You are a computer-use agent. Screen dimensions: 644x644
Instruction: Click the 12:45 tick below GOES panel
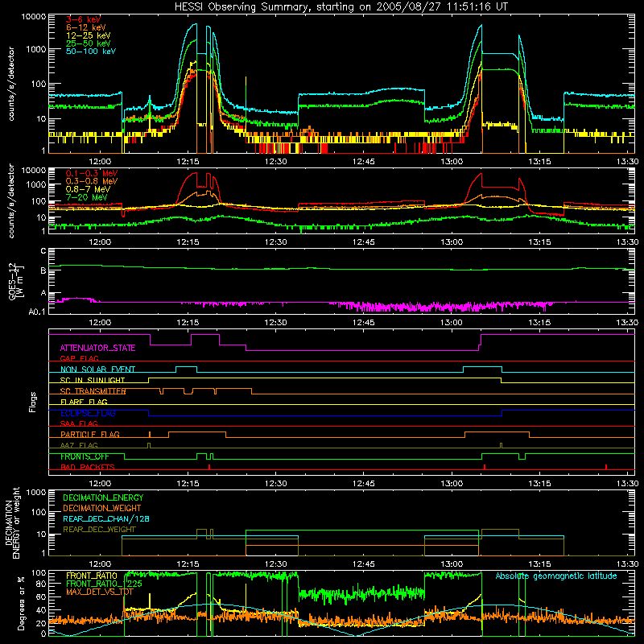[364, 323]
